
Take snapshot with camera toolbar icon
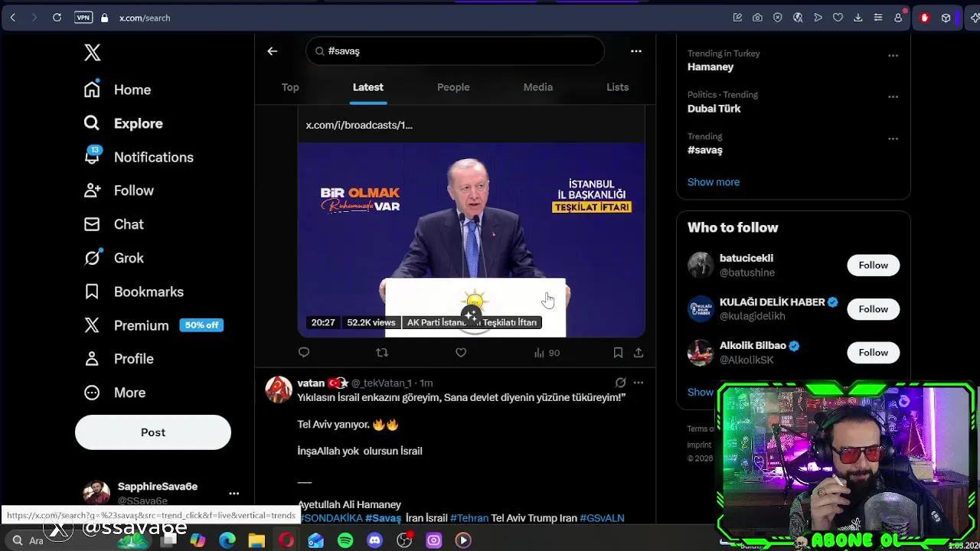[757, 18]
